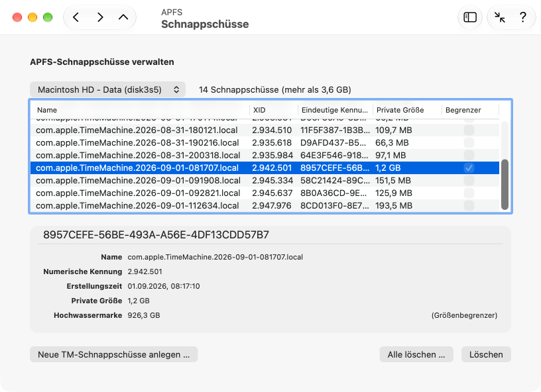
Task: Select row com.apple.TimeMachine.2026-08-31-200318.local
Action: click(x=265, y=156)
